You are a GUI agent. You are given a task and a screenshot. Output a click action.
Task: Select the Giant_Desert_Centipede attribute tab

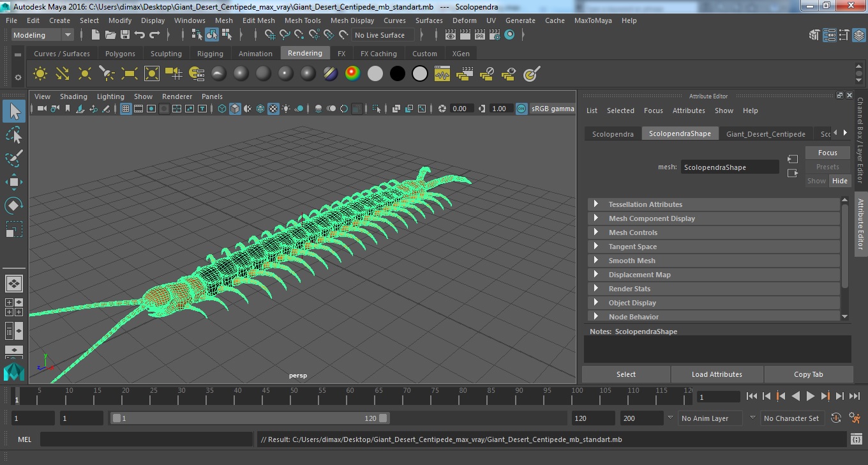point(765,134)
